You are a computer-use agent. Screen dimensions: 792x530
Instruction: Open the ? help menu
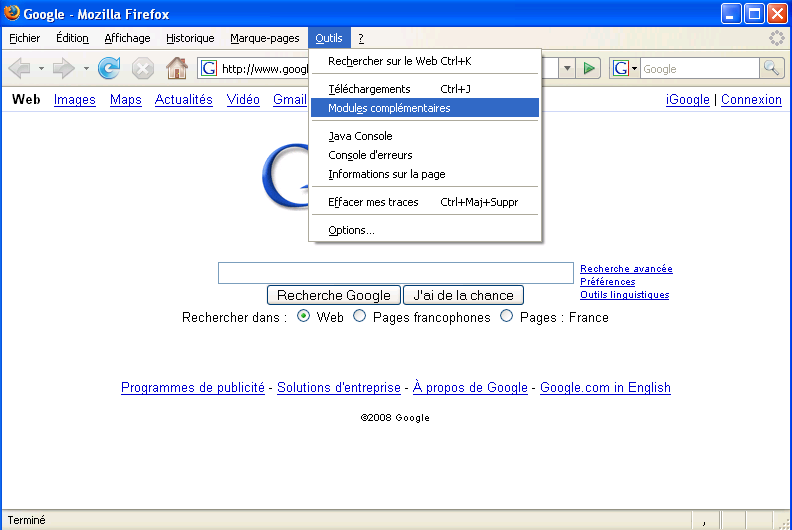[x=361, y=38]
